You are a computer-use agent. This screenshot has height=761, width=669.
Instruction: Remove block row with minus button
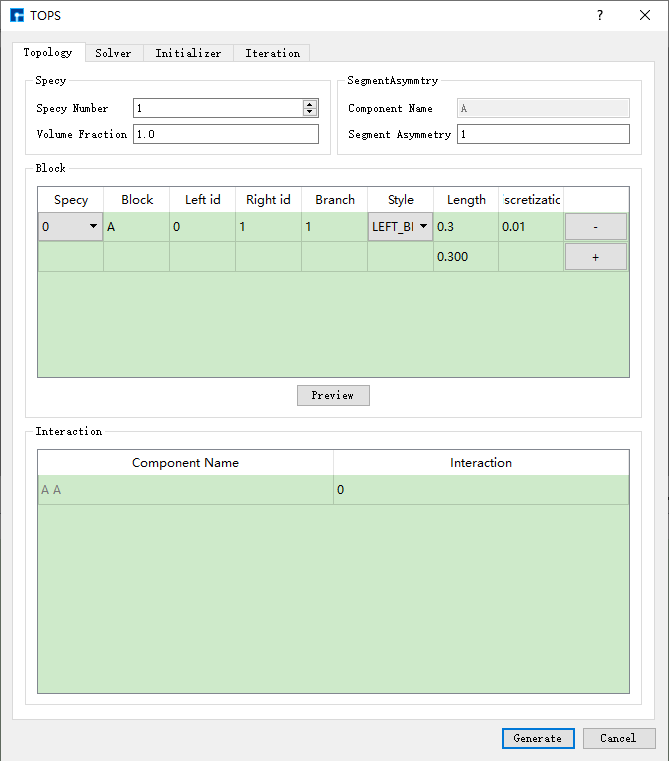(595, 227)
